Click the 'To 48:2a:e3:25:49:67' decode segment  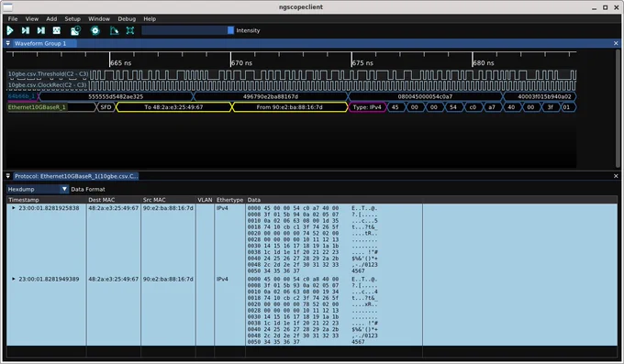pos(173,107)
